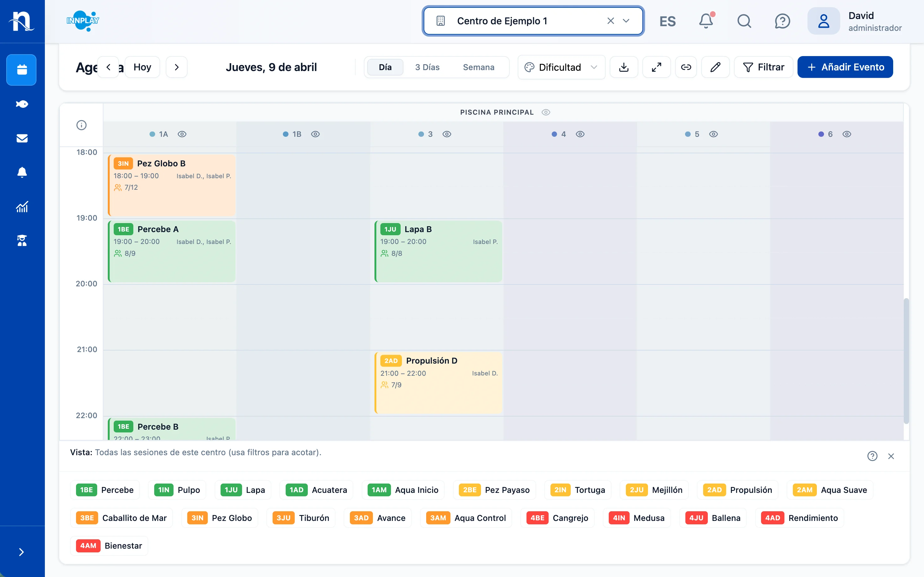Screen dimensions: 924x577
Task: Click the Hoy button
Action: [x=142, y=67]
